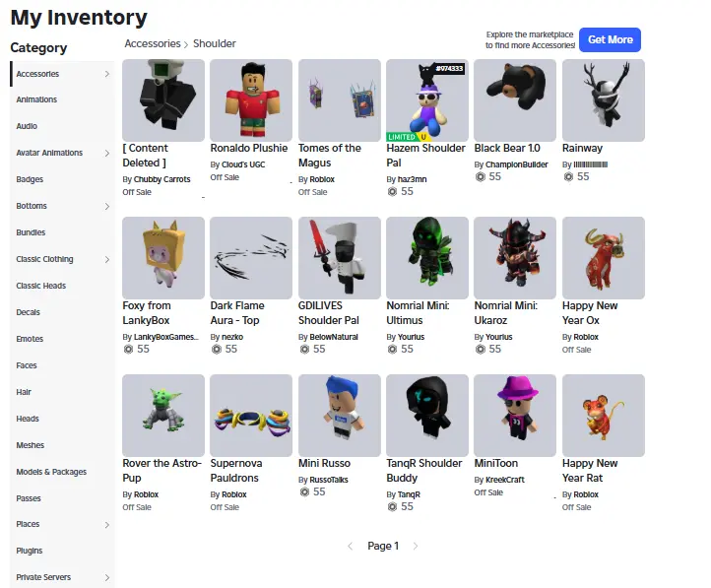This screenshot has height=588, width=711.
Task: Click the Accessories breadcrumb link
Action: point(153,43)
